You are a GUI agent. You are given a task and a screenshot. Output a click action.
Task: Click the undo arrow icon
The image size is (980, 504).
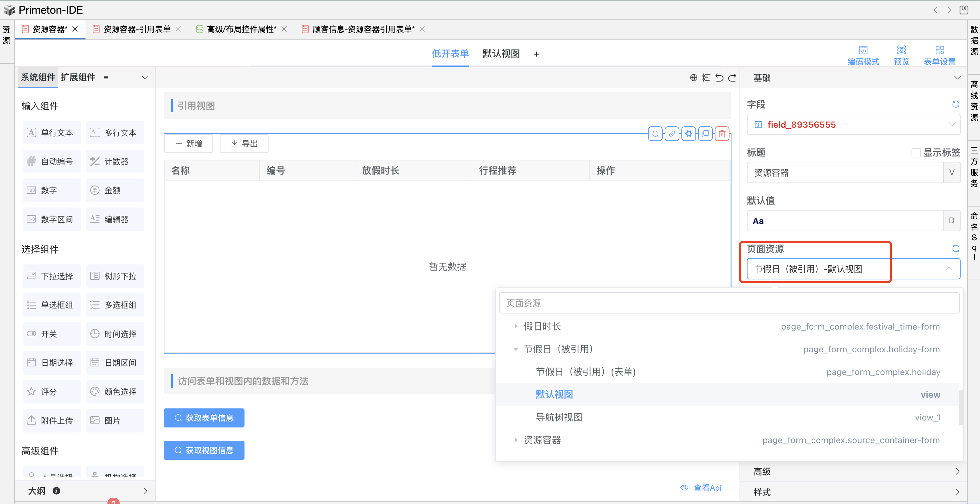[719, 78]
